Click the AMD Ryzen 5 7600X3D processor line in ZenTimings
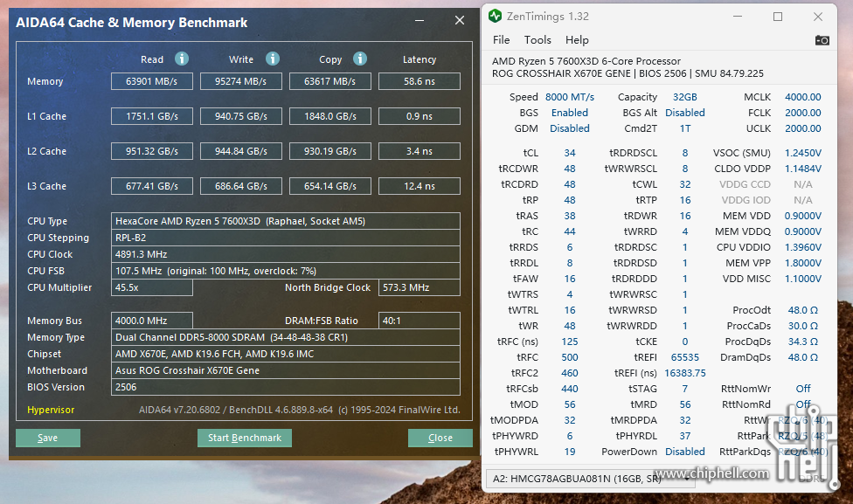 [586, 61]
